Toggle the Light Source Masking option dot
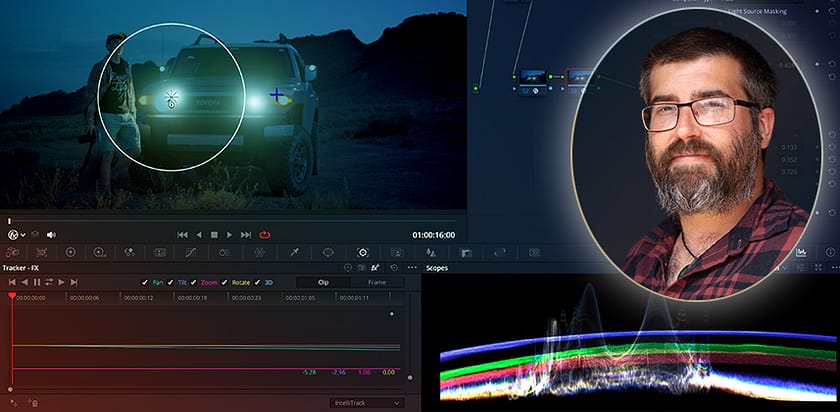This screenshot has height=412, width=840. pos(818,11)
